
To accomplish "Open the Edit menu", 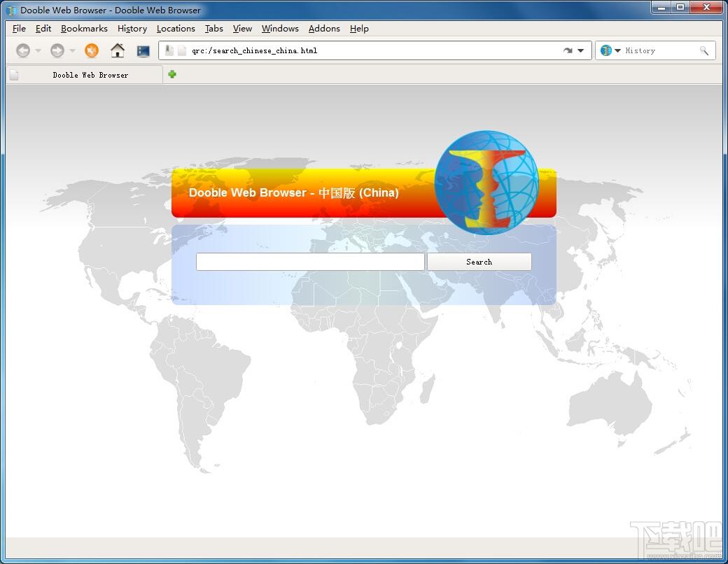I will pos(43,28).
